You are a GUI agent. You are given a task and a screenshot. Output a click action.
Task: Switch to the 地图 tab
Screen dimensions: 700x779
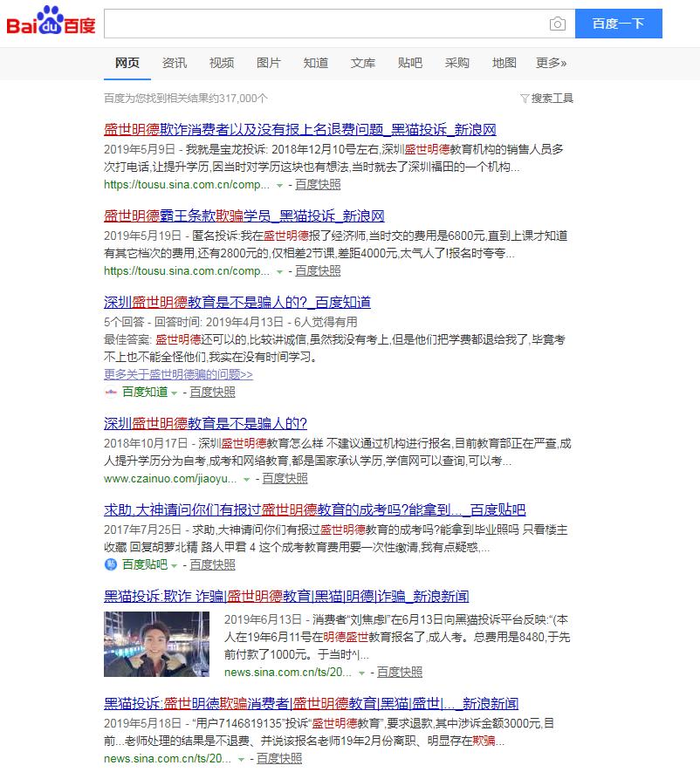(504, 63)
